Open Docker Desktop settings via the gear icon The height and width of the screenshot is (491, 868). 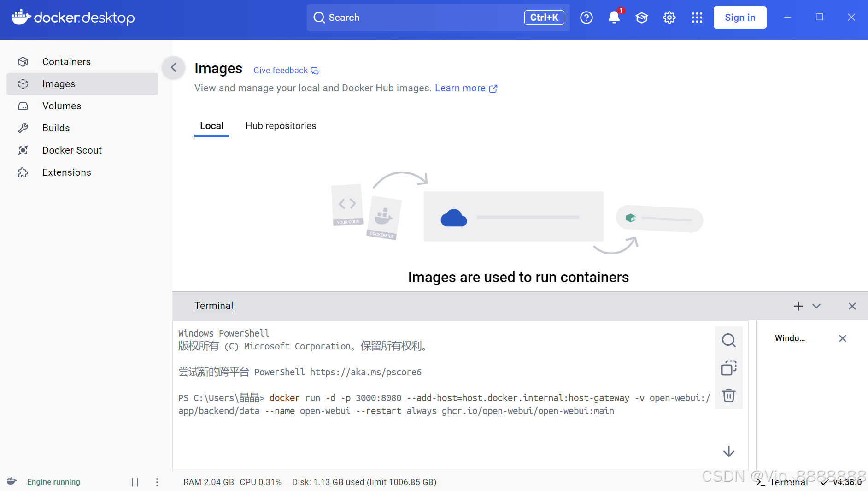pos(669,17)
